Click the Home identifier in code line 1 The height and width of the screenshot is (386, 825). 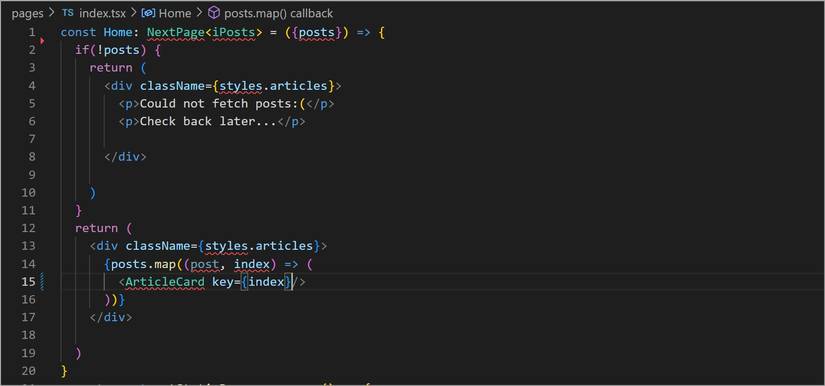(118, 33)
